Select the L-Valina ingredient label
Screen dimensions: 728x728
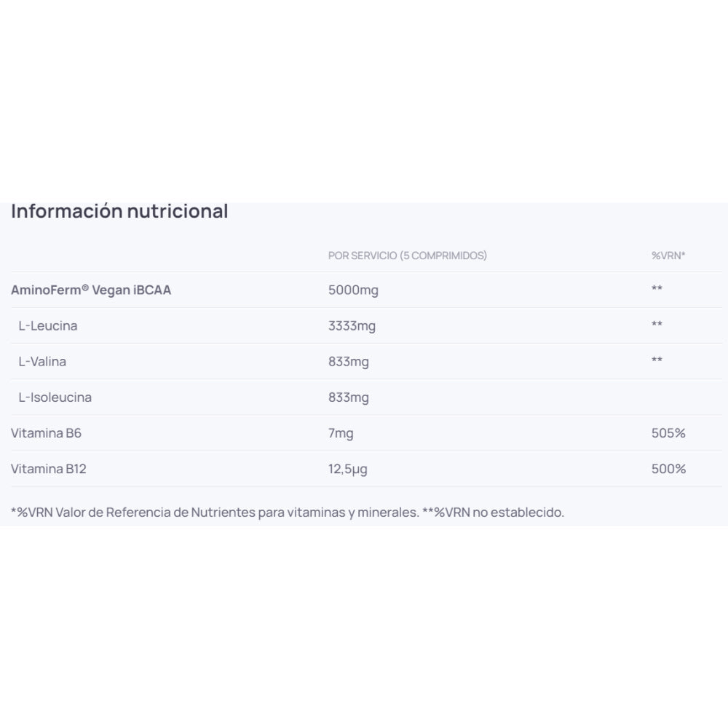point(42,361)
